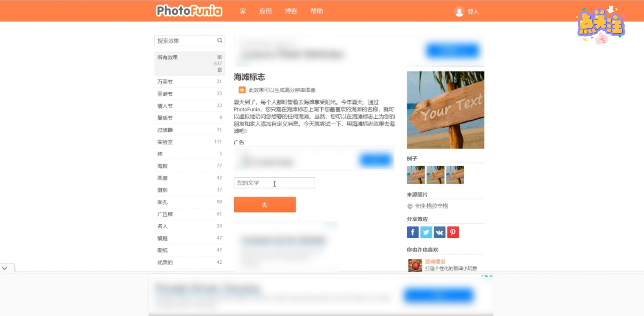The height and width of the screenshot is (316, 644).
Task: Open the 玻璃摆设 suggested effect link
Action: pyautogui.click(x=435, y=262)
